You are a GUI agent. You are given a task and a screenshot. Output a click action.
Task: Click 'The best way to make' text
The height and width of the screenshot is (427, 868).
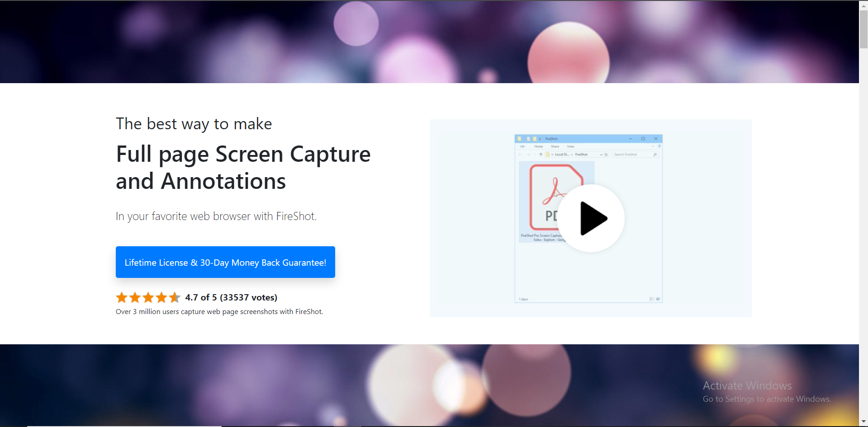194,124
